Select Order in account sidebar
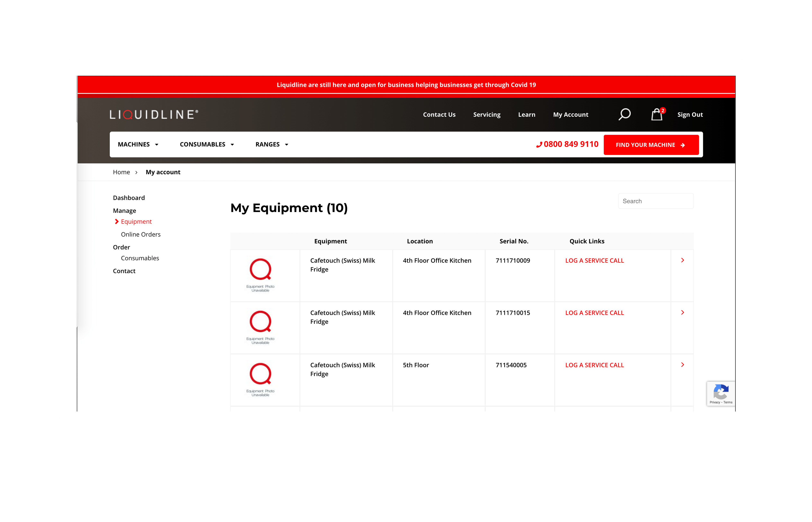Viewport: 812px width, 522px height. [x=121, y=247]
